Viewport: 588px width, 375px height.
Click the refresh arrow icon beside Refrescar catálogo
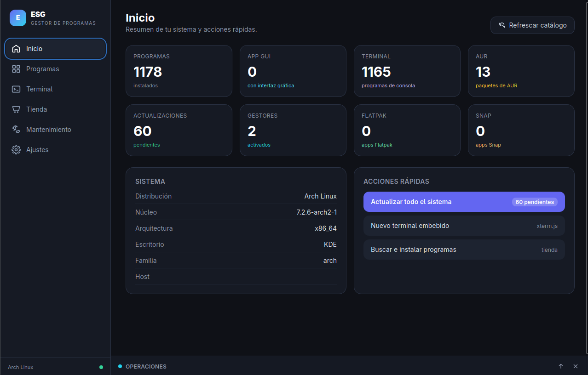(502, 25)
